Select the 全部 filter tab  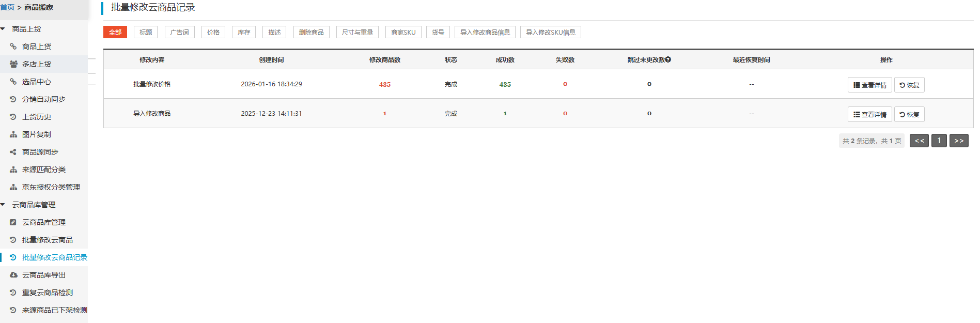click(x=115, y=32)
